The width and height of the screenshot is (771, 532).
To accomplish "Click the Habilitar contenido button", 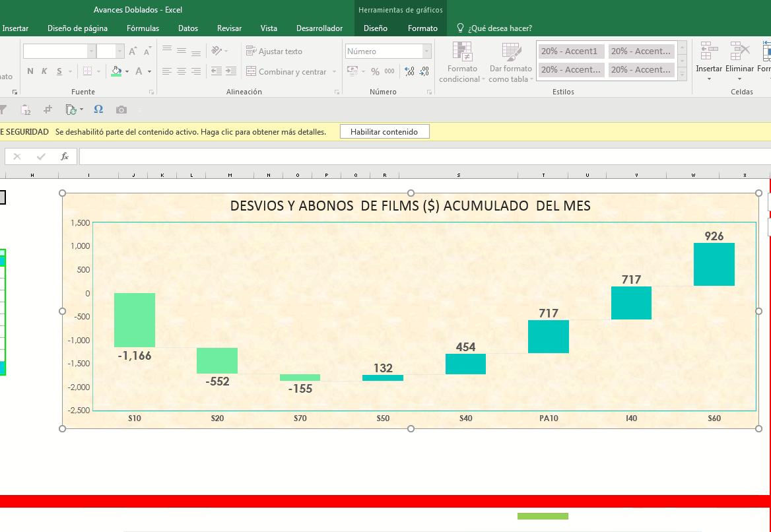I will pos(384,132).
